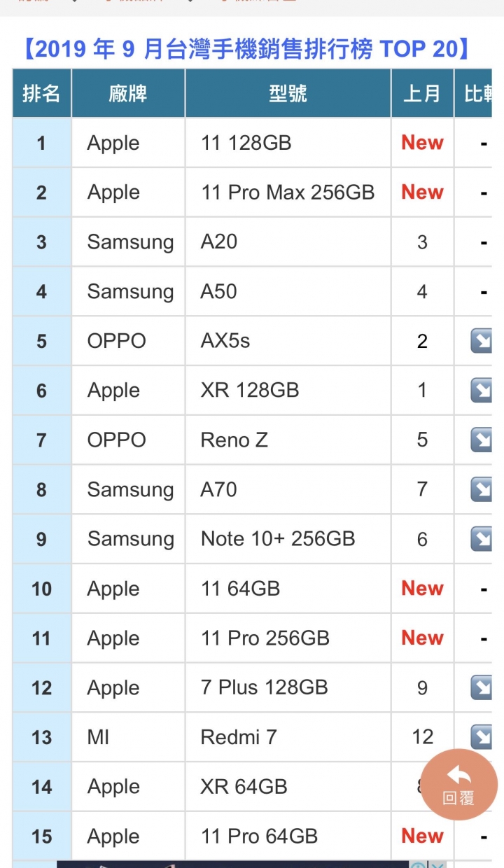Click down-arrow icon in Apple XR 128GB row

click(x=482, y=391)
